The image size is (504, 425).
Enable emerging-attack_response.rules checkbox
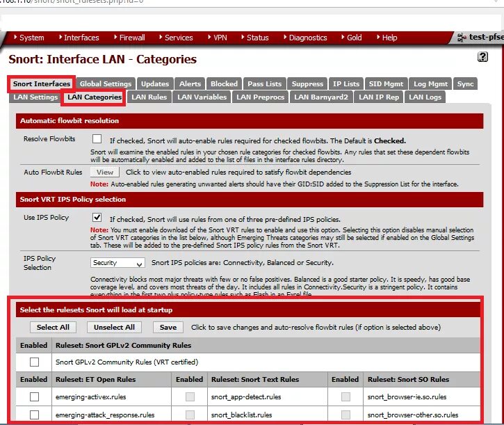pos(34,415)
